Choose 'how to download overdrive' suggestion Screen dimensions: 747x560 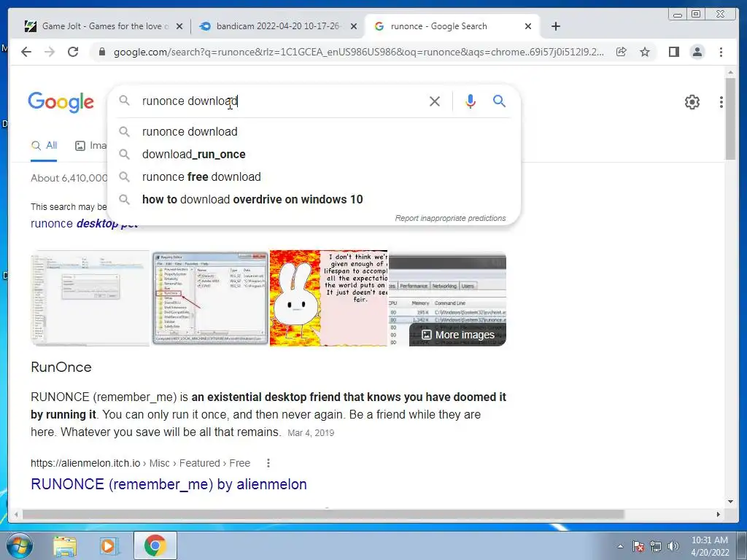click(x=252, y=200)
